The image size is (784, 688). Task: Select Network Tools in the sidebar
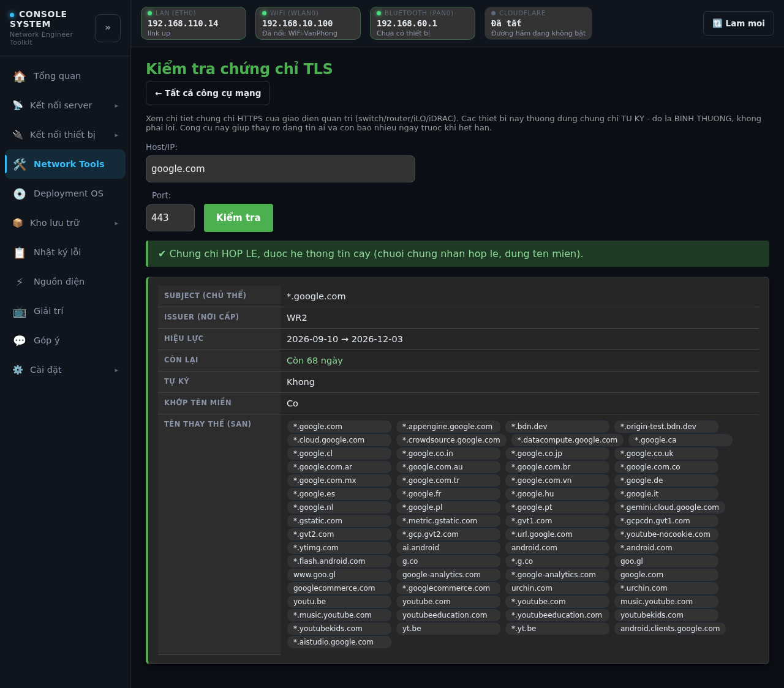point(65,164)
